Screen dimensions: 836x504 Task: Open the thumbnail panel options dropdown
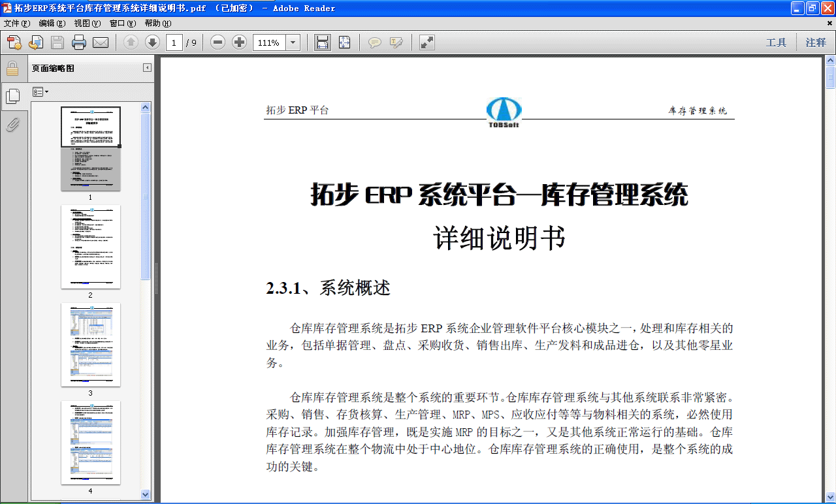[40, 91]
